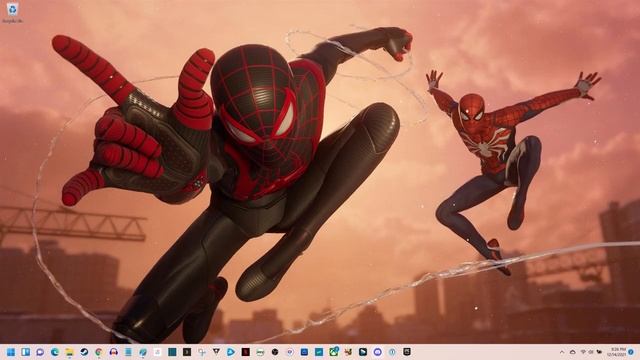Open the last dark taskbar app icon

[x=407, y=352]
